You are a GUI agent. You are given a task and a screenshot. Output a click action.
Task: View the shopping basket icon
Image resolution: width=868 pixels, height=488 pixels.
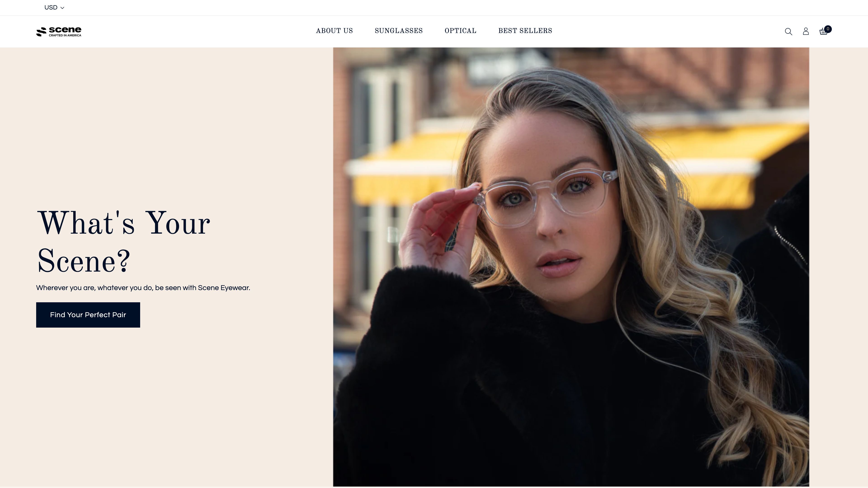point(823,32)
